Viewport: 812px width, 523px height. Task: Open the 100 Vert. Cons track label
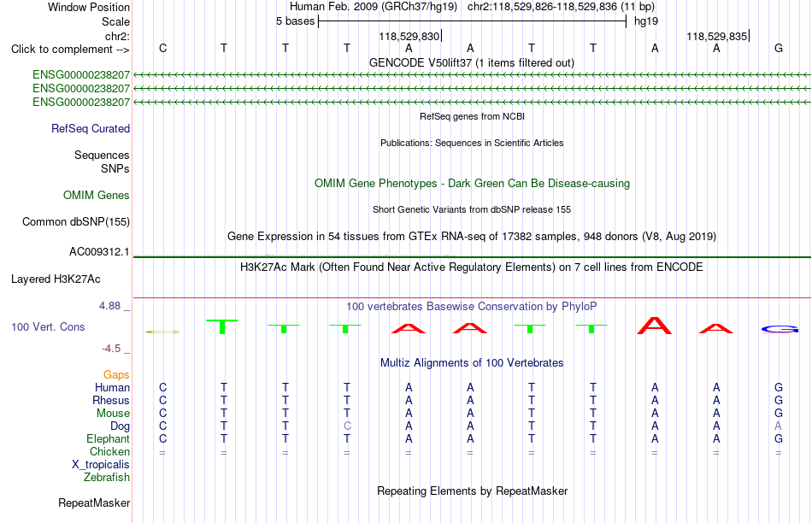click(48, 326)
